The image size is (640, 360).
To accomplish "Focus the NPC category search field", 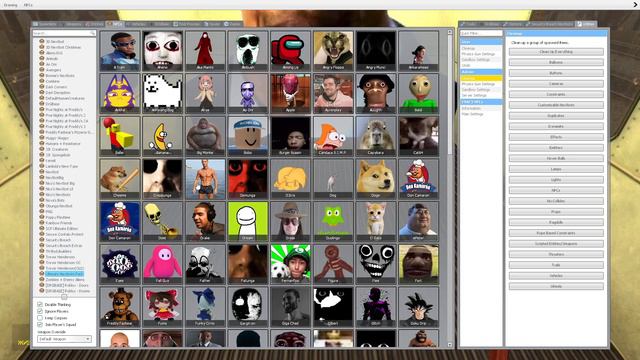I will click(64, 33).
